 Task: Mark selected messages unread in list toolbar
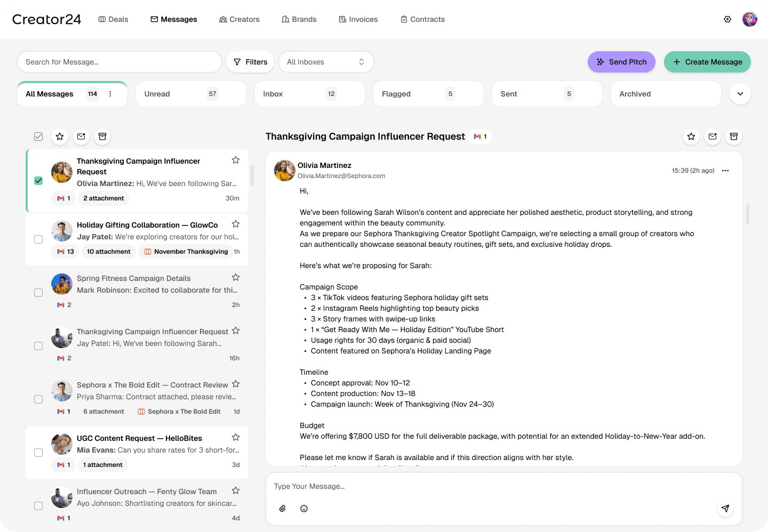click(x=81, y=136)
